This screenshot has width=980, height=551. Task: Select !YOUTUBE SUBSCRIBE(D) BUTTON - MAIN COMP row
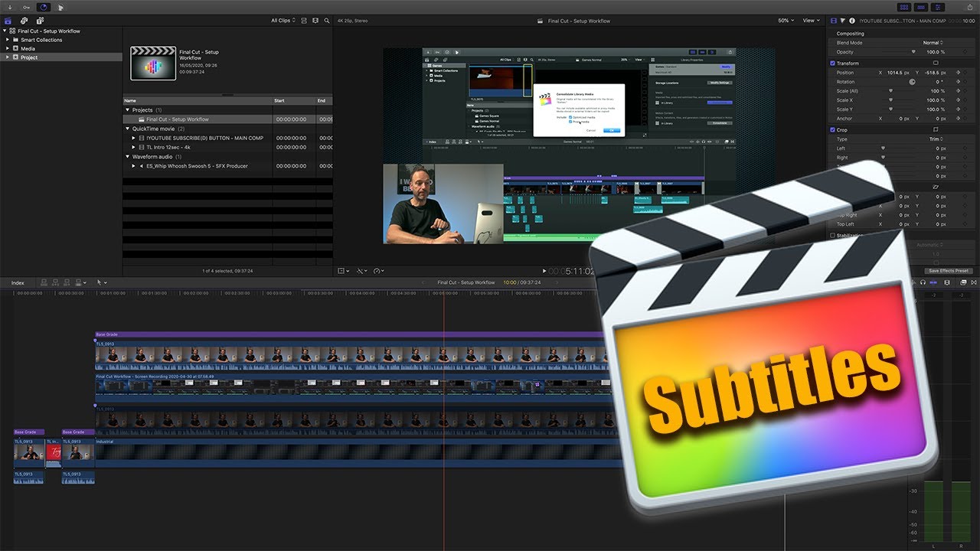(x=227, y=138)
